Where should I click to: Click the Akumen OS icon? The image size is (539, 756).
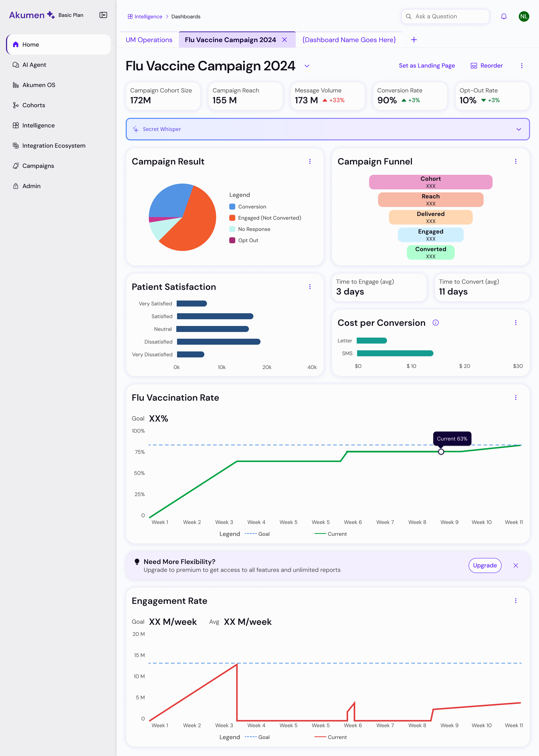[16, 85]
